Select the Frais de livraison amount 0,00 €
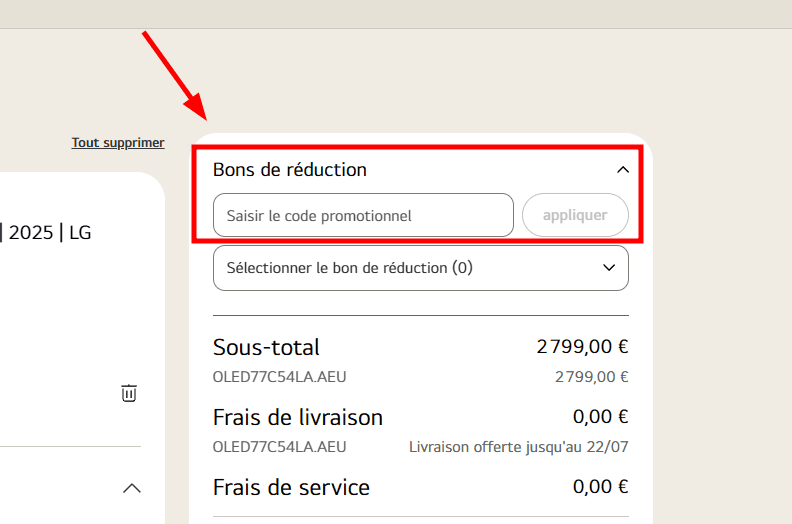792x524 pixels. [x=601, y=417]
